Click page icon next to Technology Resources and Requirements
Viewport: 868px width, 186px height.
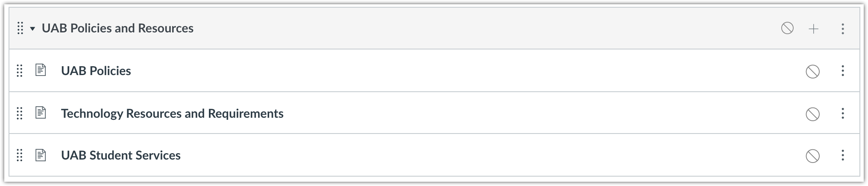(41, 113)
